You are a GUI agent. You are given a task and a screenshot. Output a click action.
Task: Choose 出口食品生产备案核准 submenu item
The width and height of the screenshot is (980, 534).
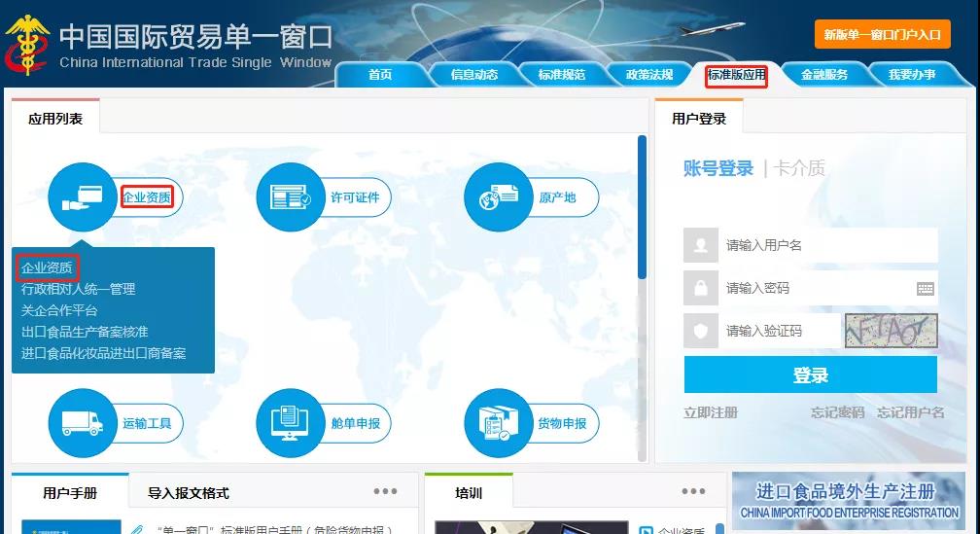click(85, 332)
